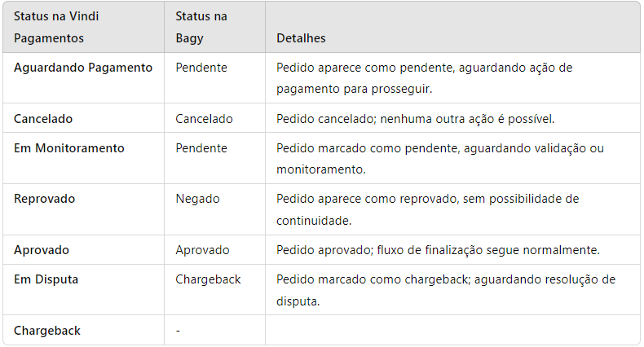The height and width of the screenshot is (347, 644).
Task: Click the 'aguardando validação ou monitoramento' detail
Action: pos(440,159)
